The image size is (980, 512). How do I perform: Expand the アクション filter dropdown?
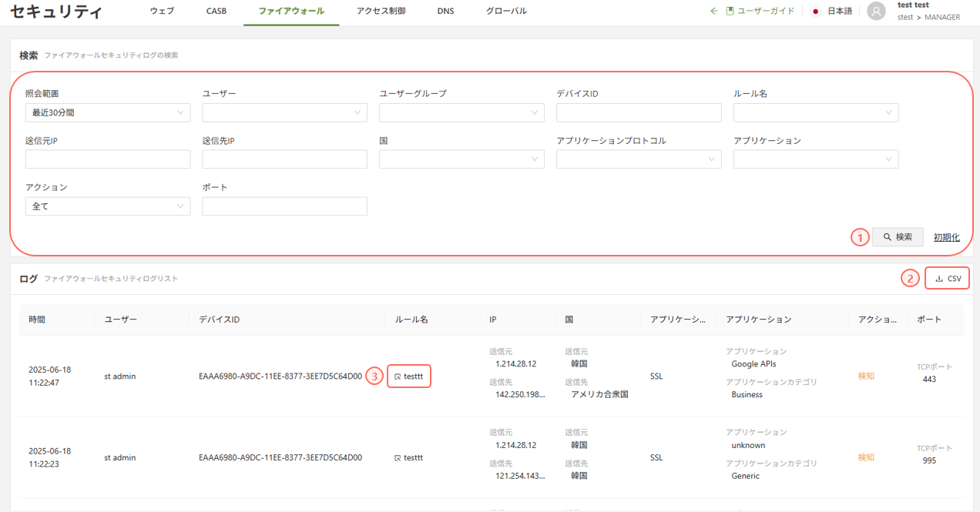point(108,206)
